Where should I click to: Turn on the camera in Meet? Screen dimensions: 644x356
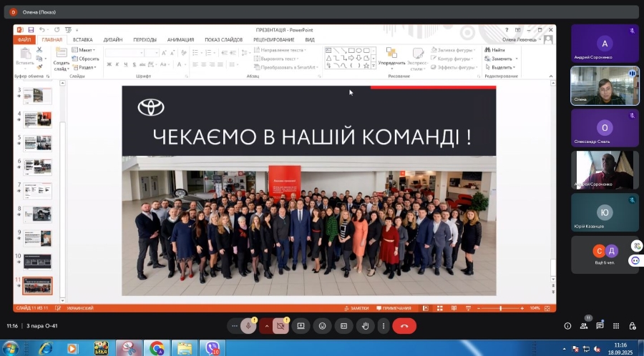(280, 326)
